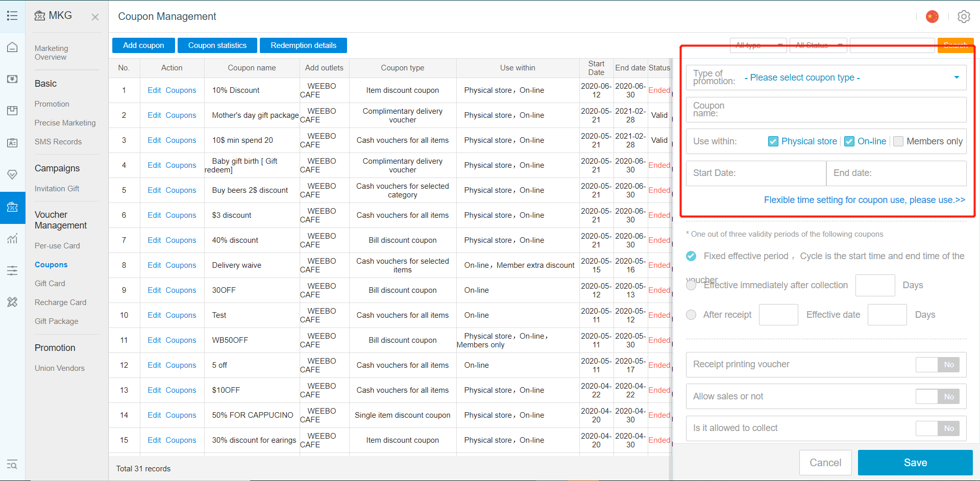Open the cash register icon in rail
980x481 pixels.
tap(12, 79)
